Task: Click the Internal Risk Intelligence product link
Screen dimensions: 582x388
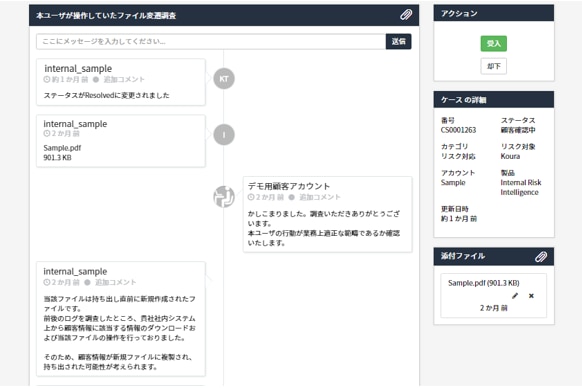Action: pyautogui.click(x=520, y=188)
